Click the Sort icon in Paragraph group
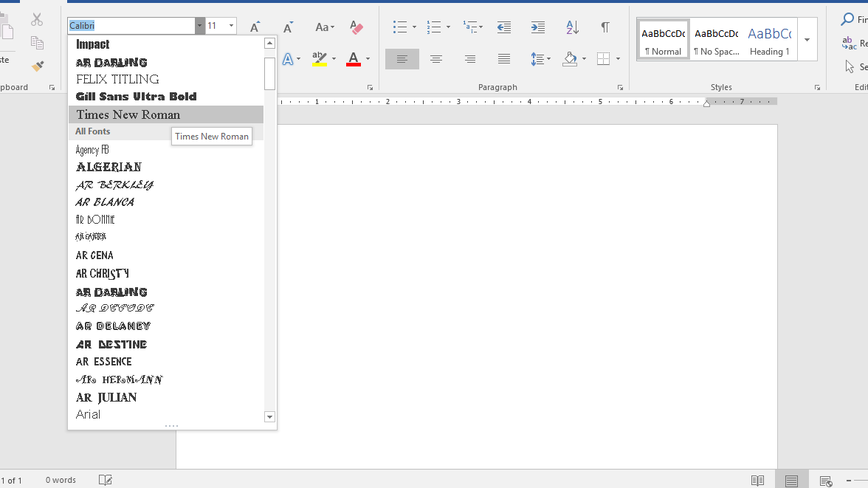 pyautogui.click(x=572, y=27)
